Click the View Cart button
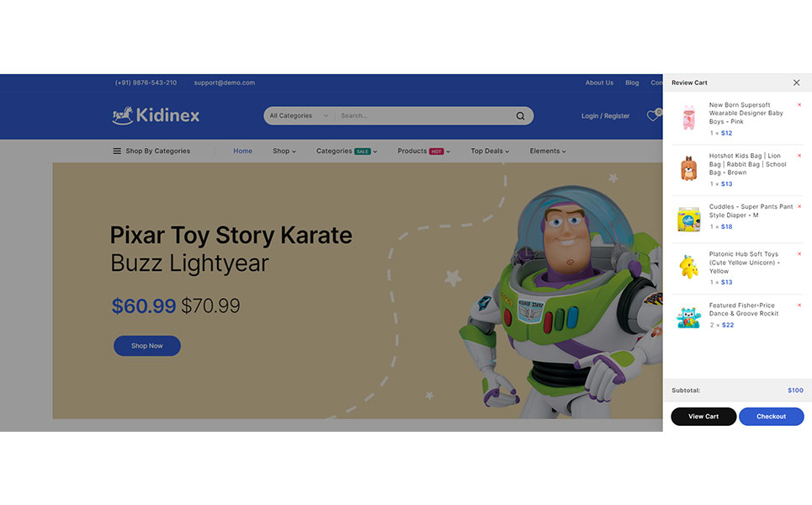 703,417
